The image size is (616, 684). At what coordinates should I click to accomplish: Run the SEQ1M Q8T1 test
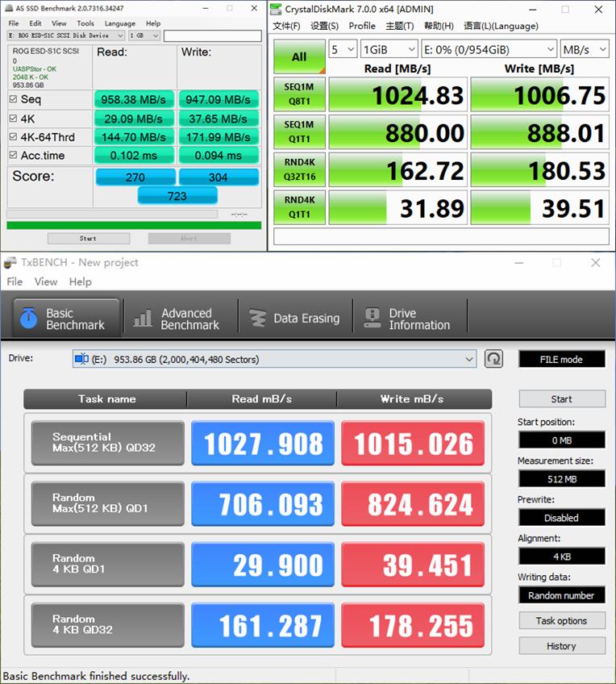(299, 94)
